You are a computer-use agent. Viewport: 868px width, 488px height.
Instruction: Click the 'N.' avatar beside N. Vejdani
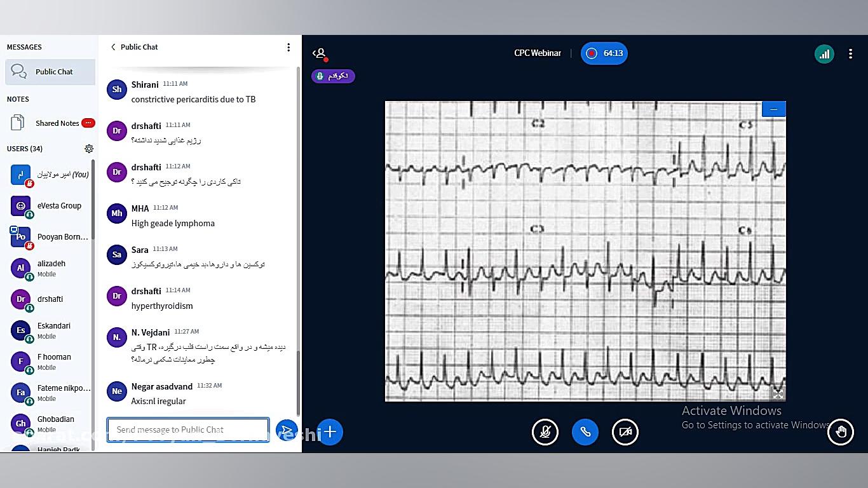(117, 337)
